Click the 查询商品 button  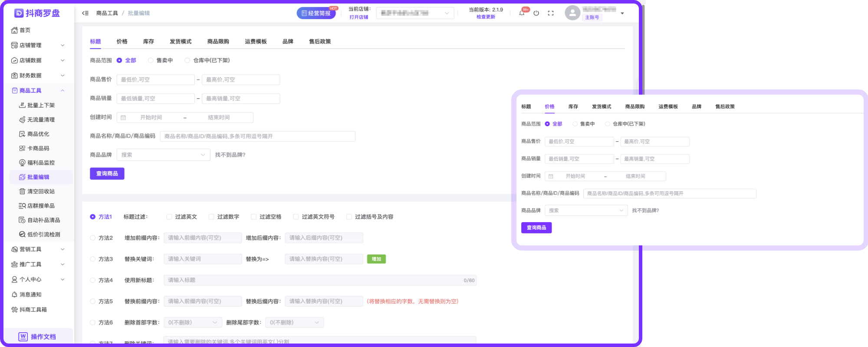pyautogui.click(x=107, y=173)
